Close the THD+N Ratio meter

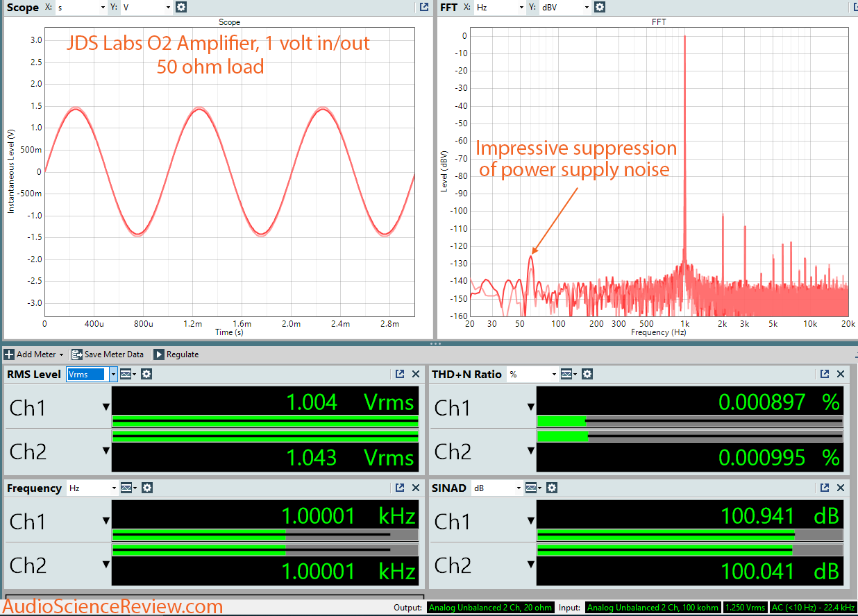[x=841, y=374]
